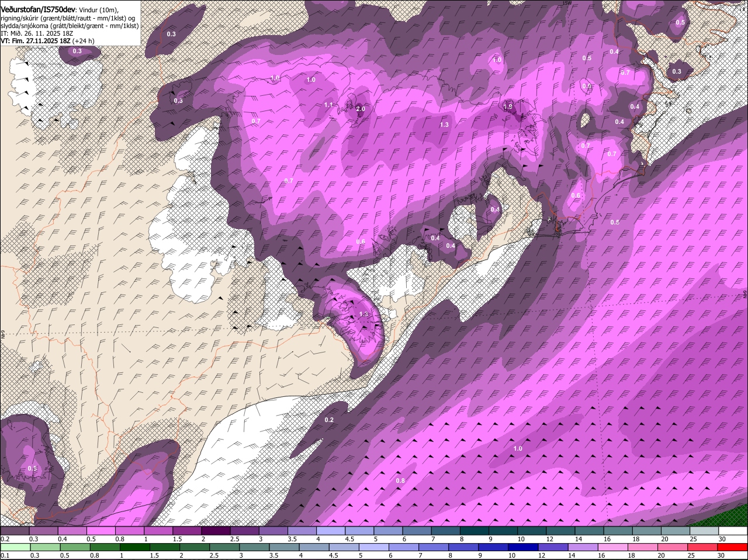Click the 12 tick label in the upper legend
This screenshot has width=748, height=560.
549,539
